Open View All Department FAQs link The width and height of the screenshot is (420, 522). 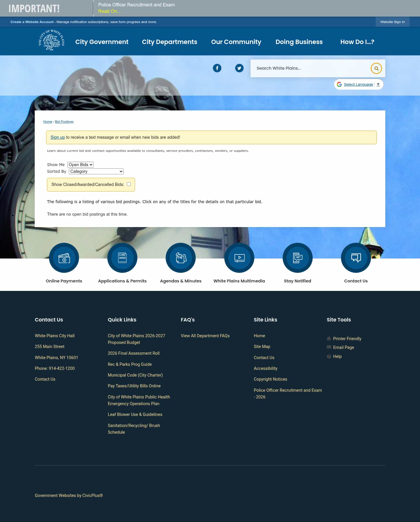[205, 336]
